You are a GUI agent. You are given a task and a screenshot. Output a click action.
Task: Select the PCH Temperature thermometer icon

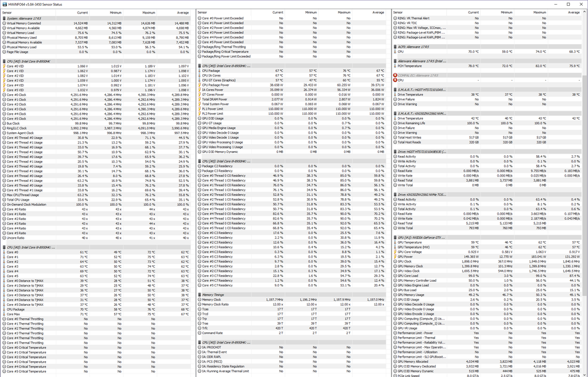[x=395, y=66]
